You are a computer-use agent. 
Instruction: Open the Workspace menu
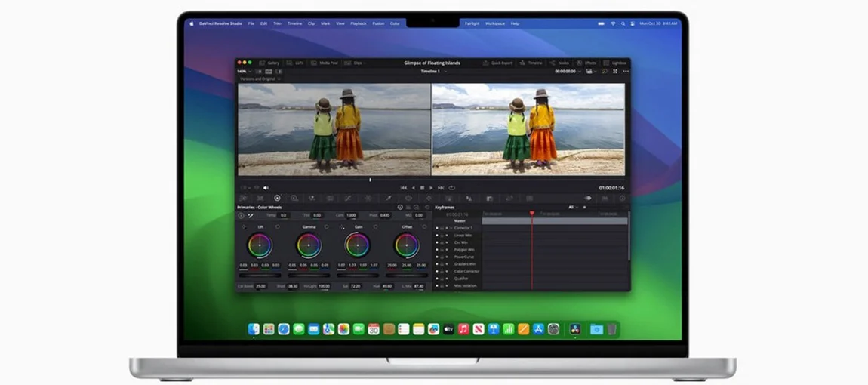point(495,24)
